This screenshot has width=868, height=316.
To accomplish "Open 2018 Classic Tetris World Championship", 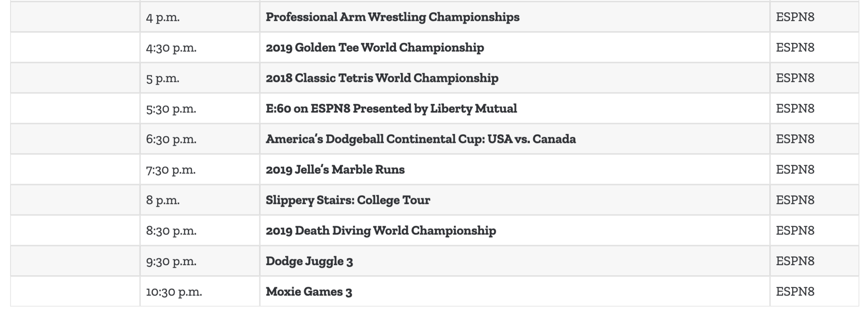I will [x=382, y=78].
